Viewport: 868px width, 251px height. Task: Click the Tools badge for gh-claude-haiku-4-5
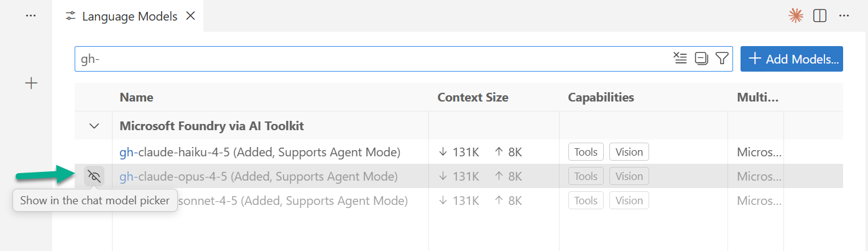[586, 152]
